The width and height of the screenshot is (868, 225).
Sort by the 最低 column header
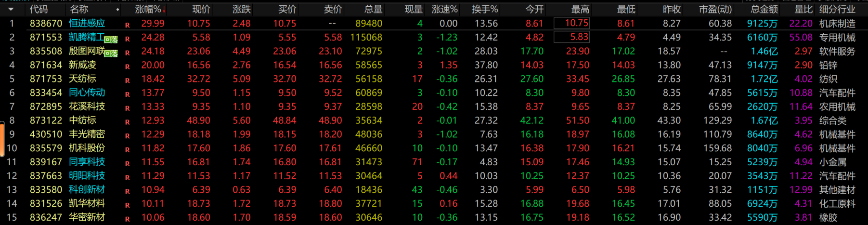[626, 9]
